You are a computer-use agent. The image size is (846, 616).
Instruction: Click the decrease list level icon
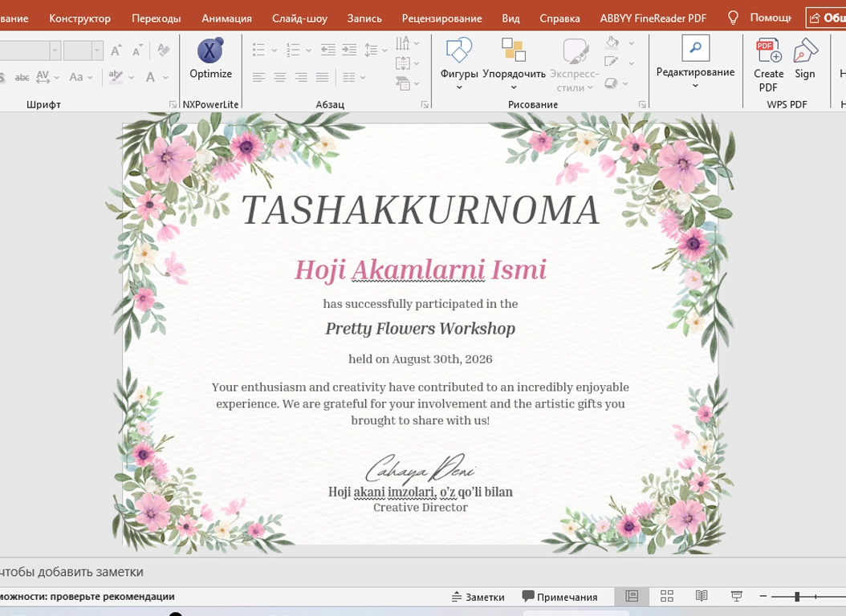tap(328, 50)
